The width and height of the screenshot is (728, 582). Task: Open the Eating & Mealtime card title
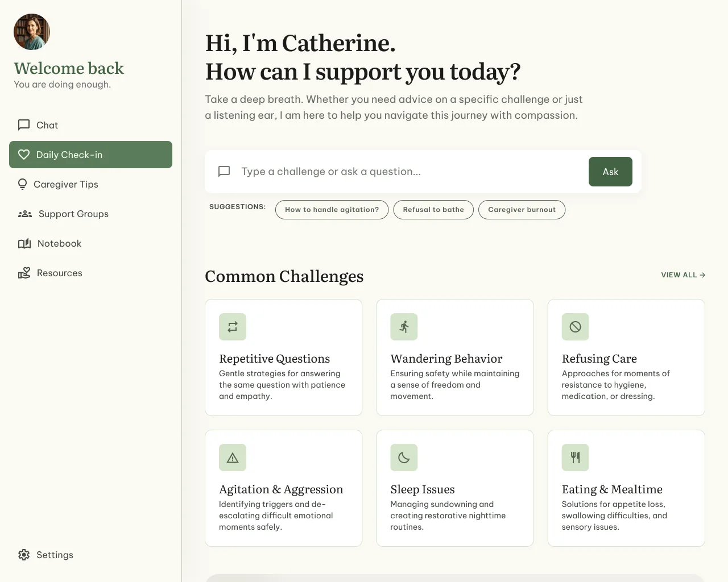[612, 489]
